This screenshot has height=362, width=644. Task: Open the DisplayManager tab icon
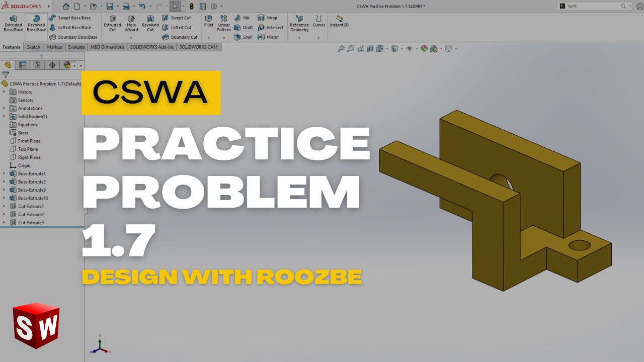[x=66, y=65]
